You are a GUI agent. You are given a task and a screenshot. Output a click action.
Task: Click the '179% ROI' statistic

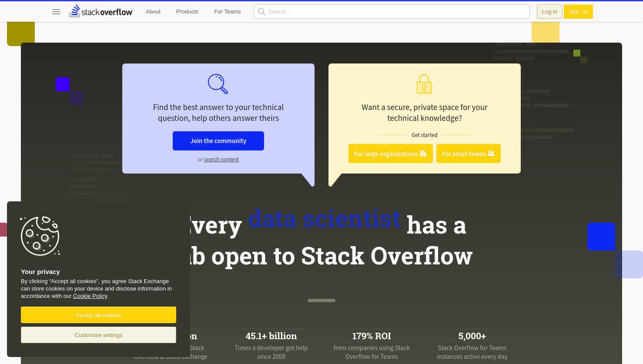click(x=372, y=336)
